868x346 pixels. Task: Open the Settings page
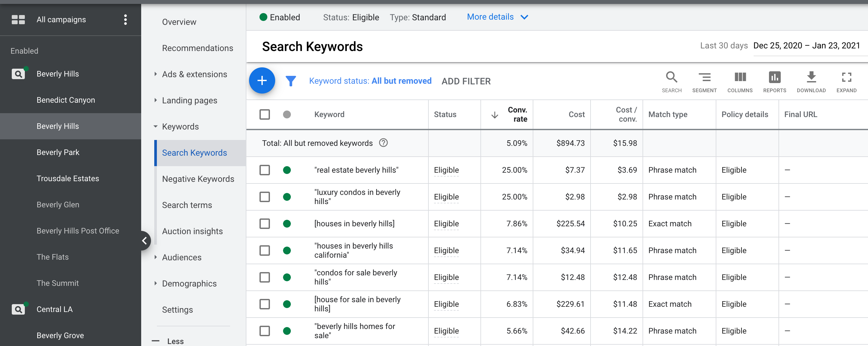point(177,310)
